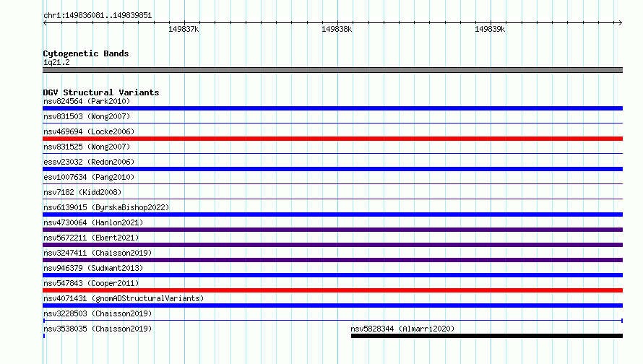Select the DGV Structural Variants track title
The width and height of the screenshot is (643, 364).
tap(101, 92)
